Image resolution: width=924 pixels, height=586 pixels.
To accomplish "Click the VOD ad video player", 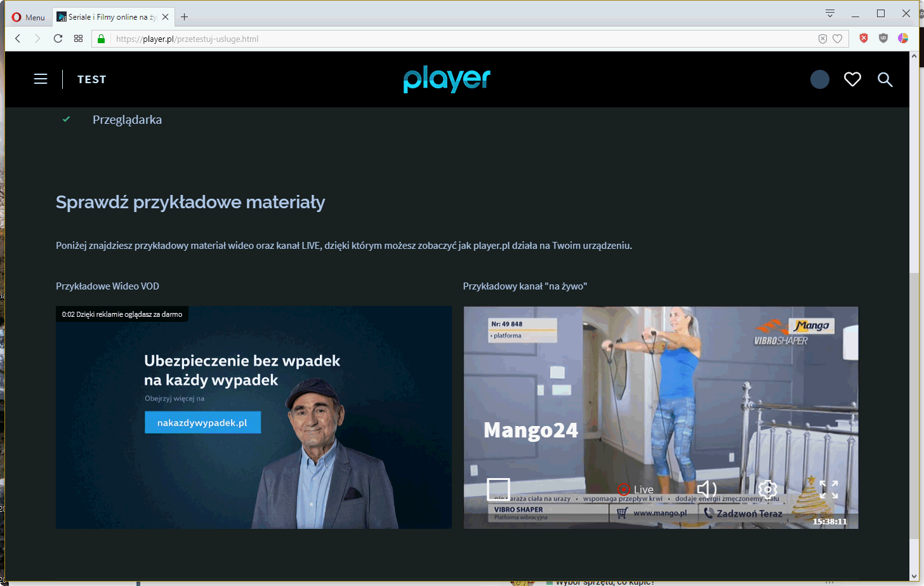I will [x=254, y=418].
